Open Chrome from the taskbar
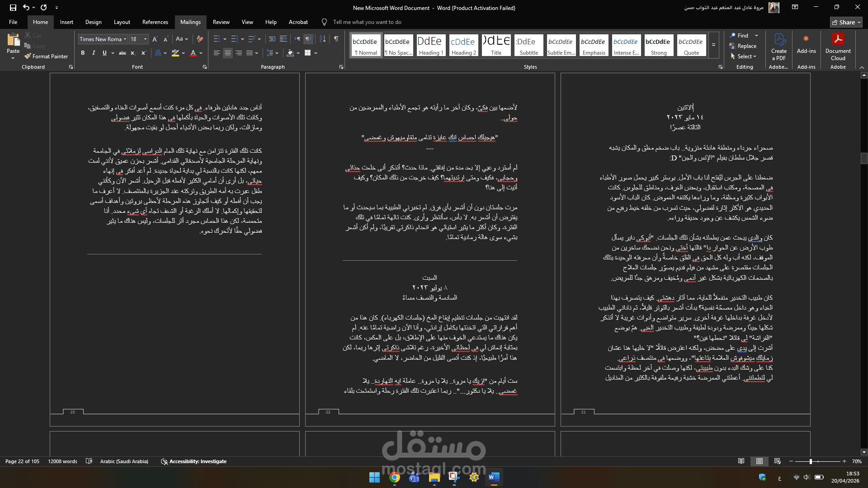 click(x=394, y=478)
